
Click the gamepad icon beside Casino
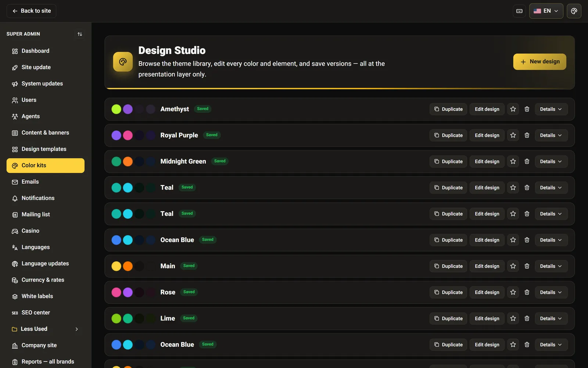(x=15, y=231)
